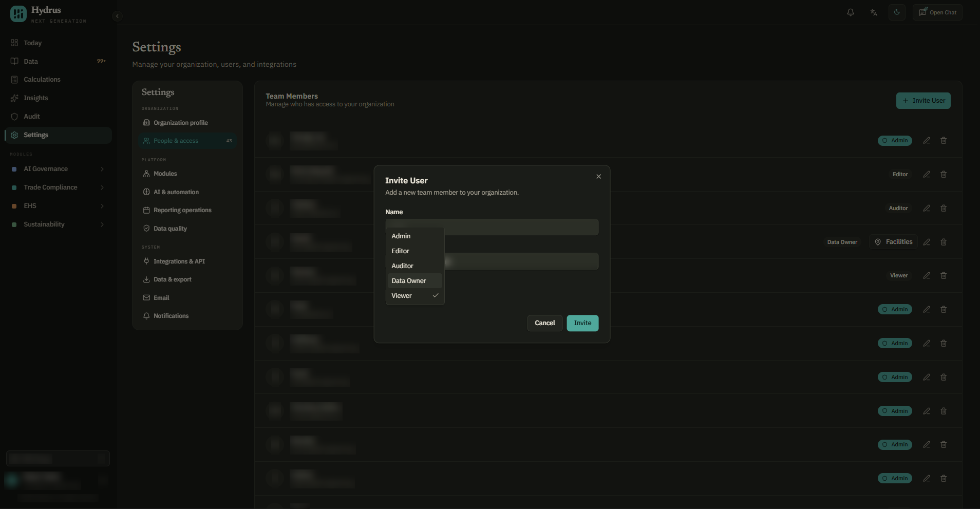The height and width of the screenshot is (509, 980).
Task: Open Modules settings page
Action: click(187, 174)
